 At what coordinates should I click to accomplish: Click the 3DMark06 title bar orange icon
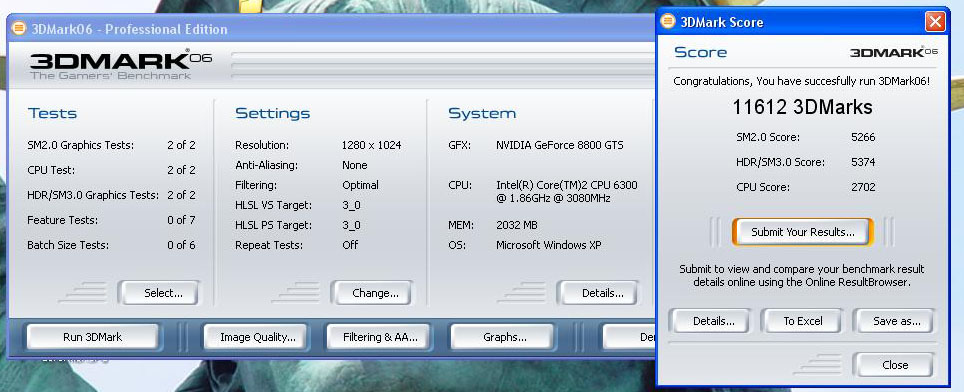tap(19, 28)
